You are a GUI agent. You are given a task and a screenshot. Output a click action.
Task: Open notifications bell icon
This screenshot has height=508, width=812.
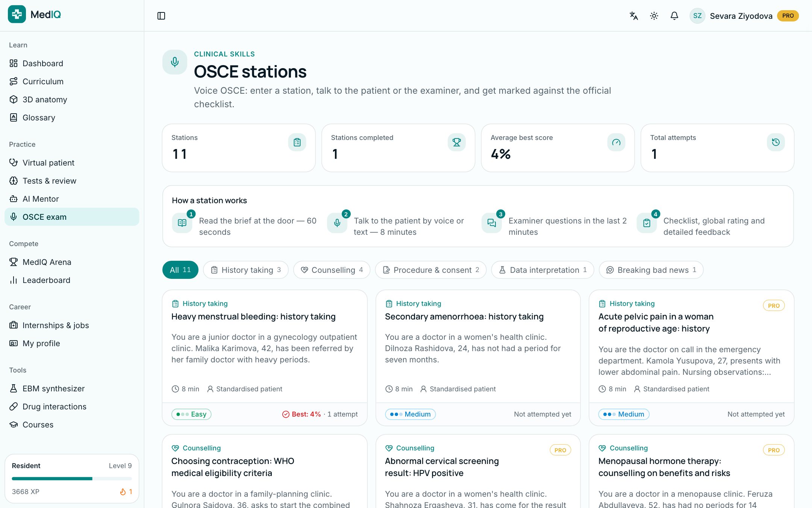click(674, 16)
